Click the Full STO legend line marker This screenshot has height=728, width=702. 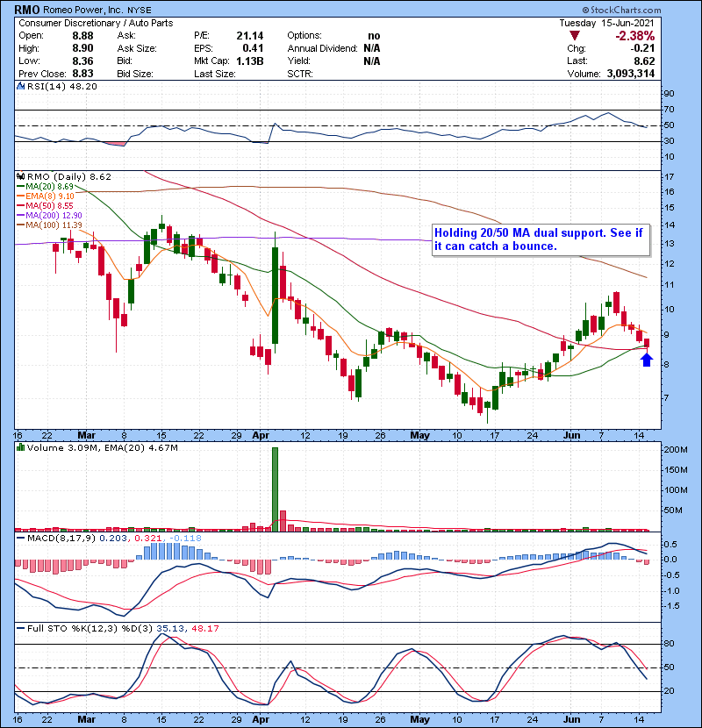19,628
